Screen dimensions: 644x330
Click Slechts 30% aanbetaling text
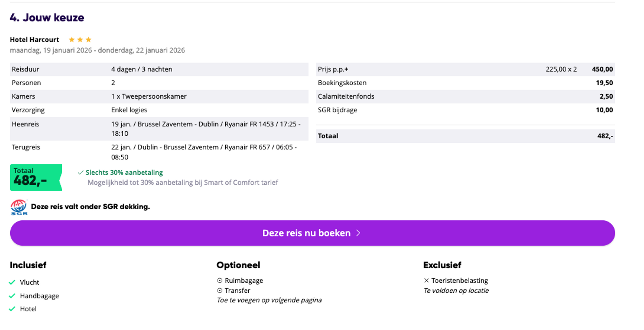point(124,173)
